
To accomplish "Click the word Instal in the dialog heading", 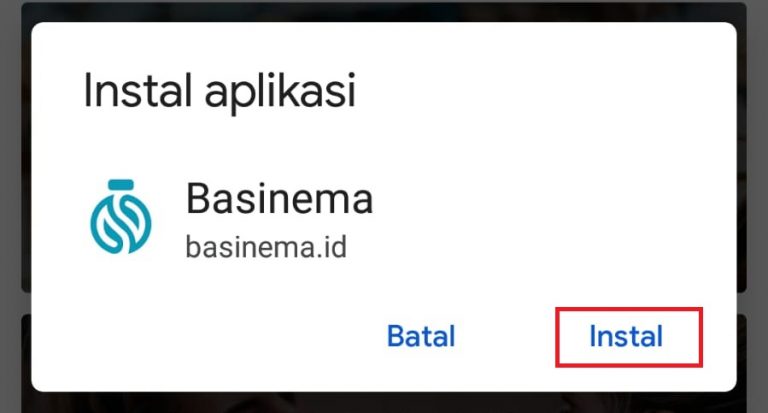I will pyautogui.click(x=138, y=90).
